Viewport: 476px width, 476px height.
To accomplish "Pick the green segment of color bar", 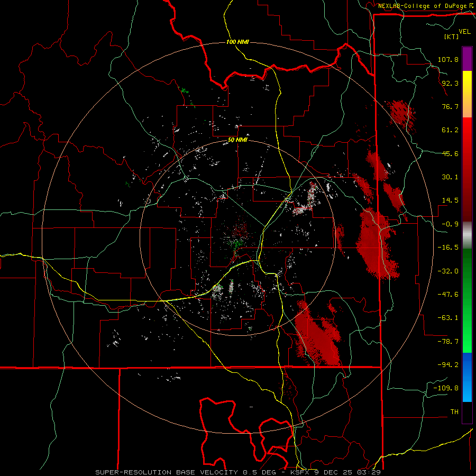I will pyautogui.click(x=467, y=300).
